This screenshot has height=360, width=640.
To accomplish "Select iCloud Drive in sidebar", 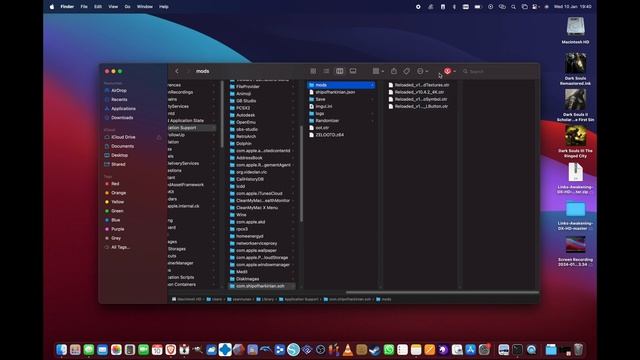I will tap(123, 137).
